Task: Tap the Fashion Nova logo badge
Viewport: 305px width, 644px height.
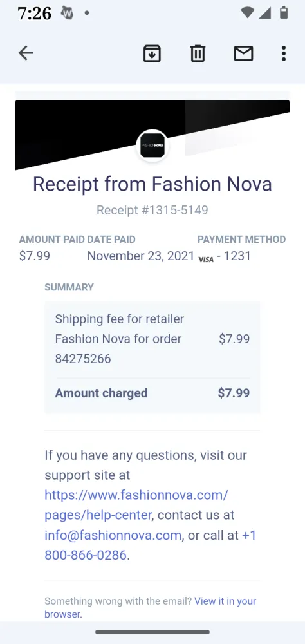Action: pyautogui.click(x=152, y=146)
